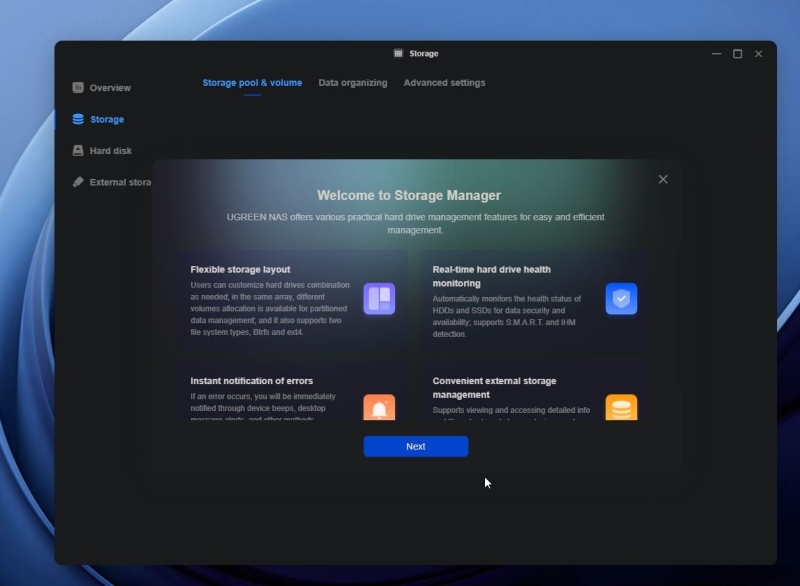Click the purple Flexible storage layout icon
Viewport: 800px width, 586px height.
coord(379,299)
